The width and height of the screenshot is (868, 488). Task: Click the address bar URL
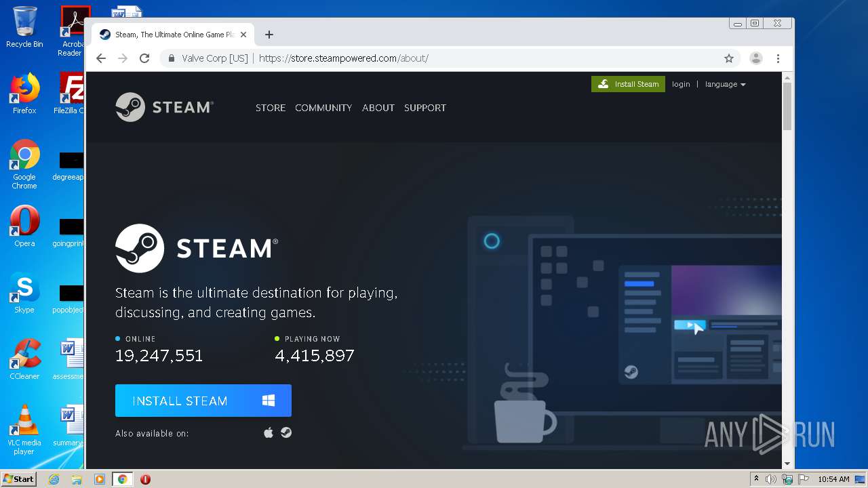344,58
